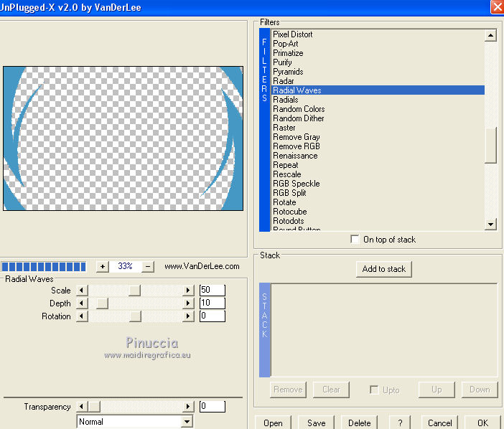Increase Depth with the right arrow
This screenshot has height=429, width=504.
tap(188, 303)
